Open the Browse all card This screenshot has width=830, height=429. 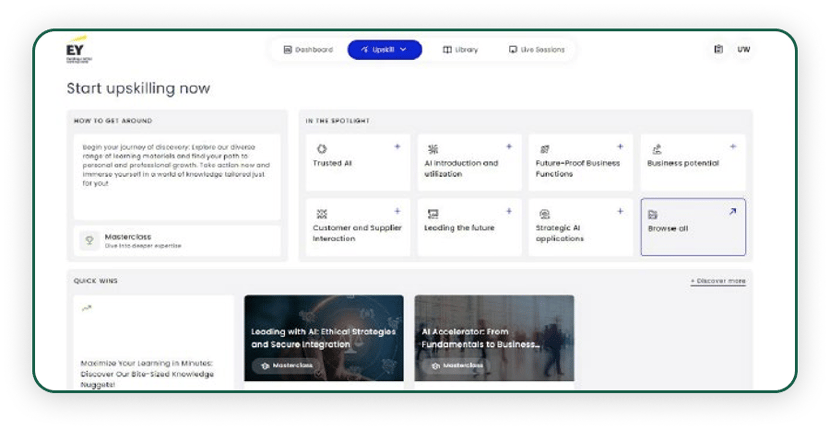(x=692, y=227)
